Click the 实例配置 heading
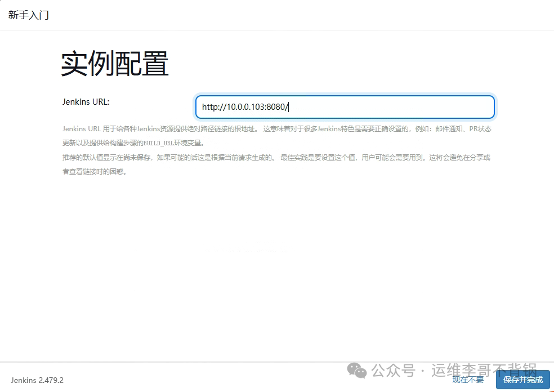 pyautogui.click(x=115, y=64)
